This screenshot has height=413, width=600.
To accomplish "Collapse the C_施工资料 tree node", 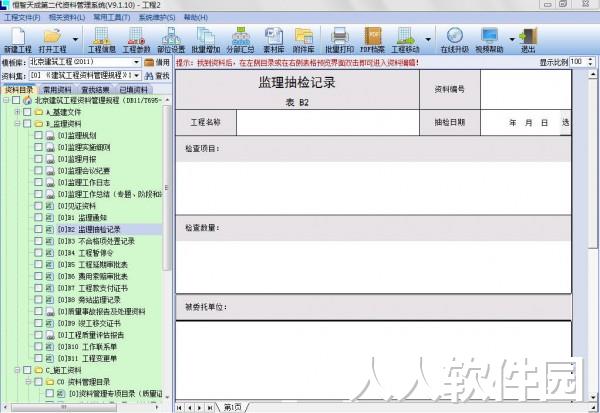I will 17,370.
